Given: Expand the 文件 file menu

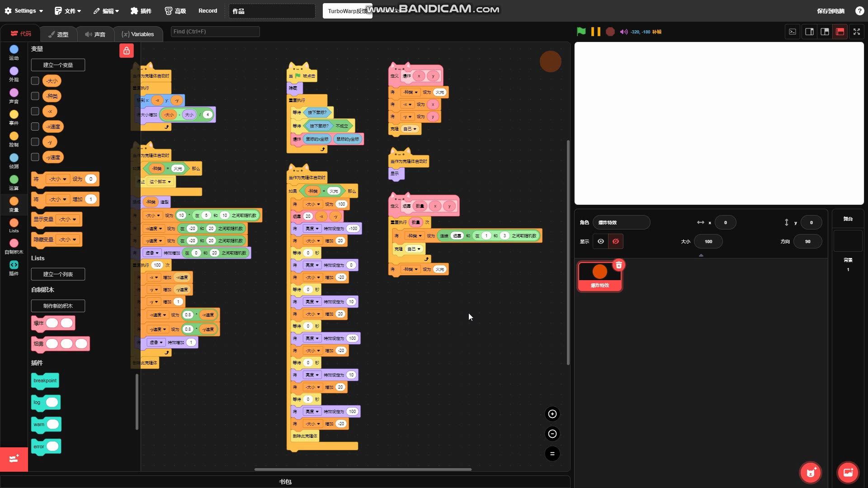Looking at the screenshot, I should [x=68, y=11].
